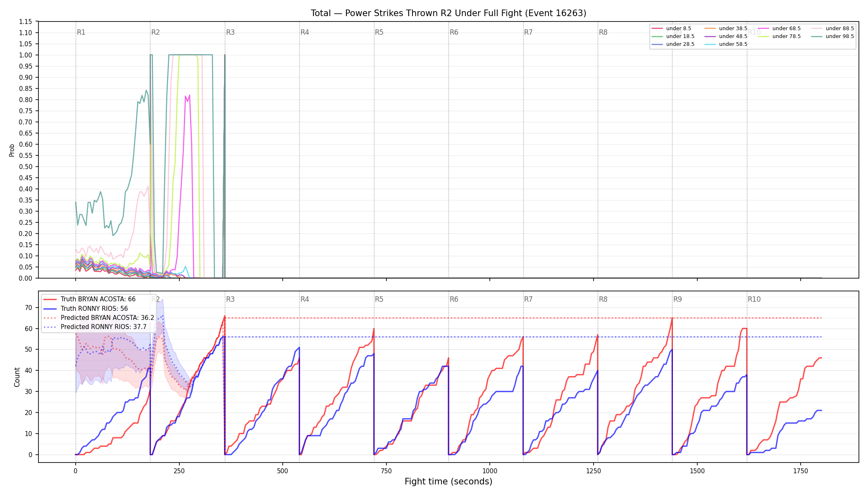
Task: Click the solid red swatch beside Truth BRYAN ACOSTA
Action: tap(50, 299)
